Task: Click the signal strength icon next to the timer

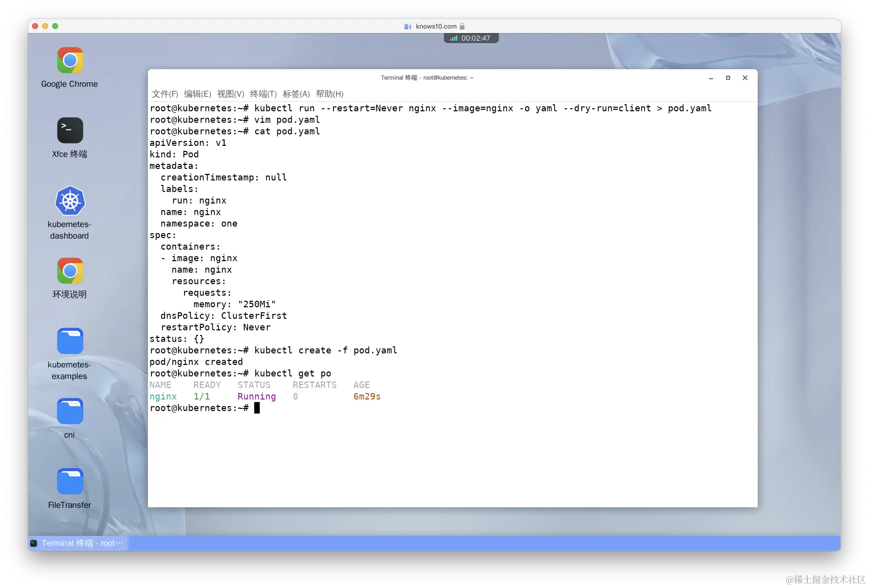Action: 453,38
